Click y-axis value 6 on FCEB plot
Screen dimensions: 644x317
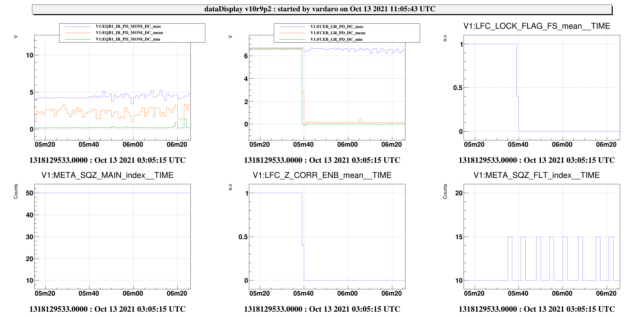pyautogui.click(x=246, y=56)
